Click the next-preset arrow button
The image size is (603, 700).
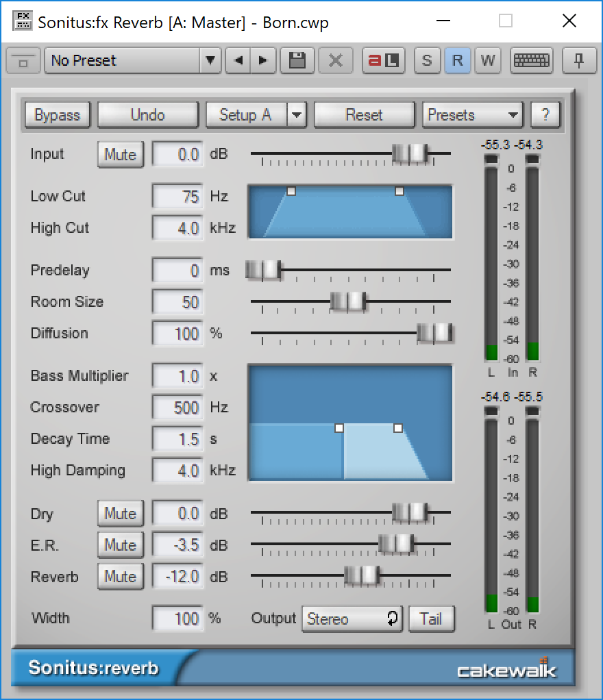click(264, 60)
